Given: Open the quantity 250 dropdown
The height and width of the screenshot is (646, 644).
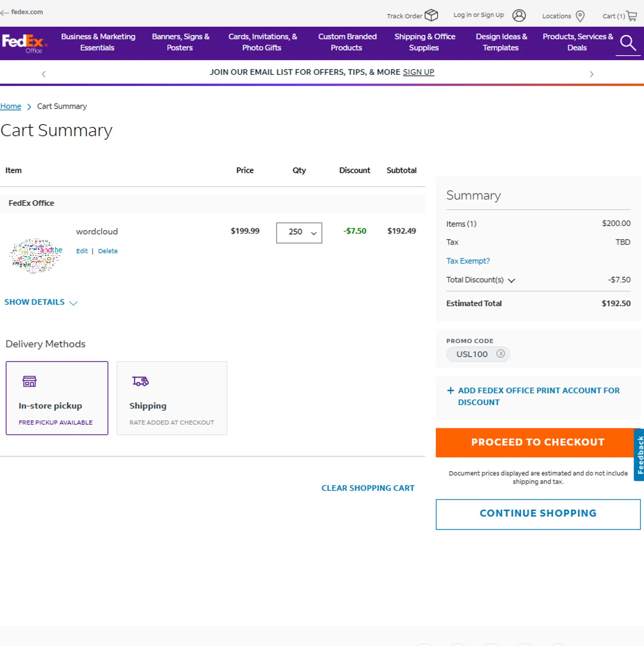Looking at the screenshot, I should (299, 233).
